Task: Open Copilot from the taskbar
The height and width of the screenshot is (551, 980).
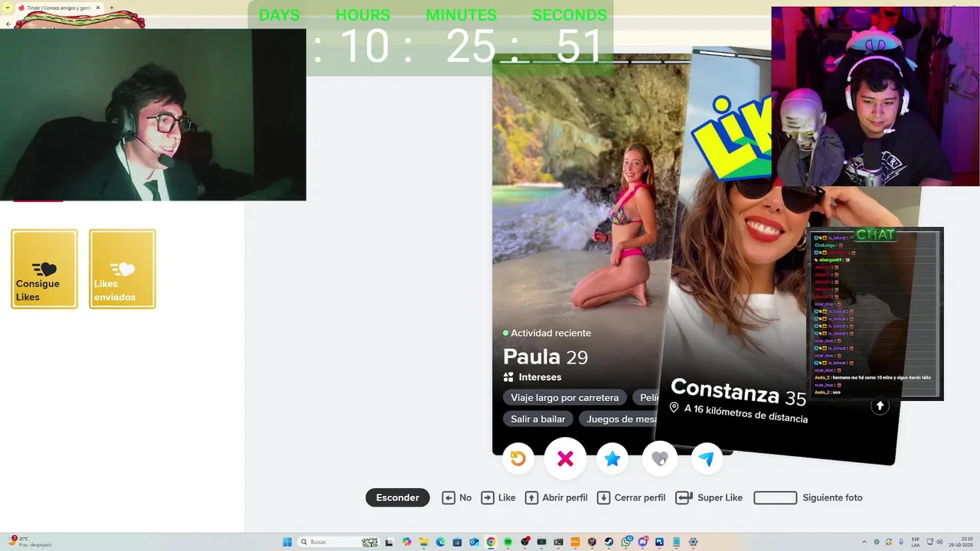Action: tap(407, 542)
